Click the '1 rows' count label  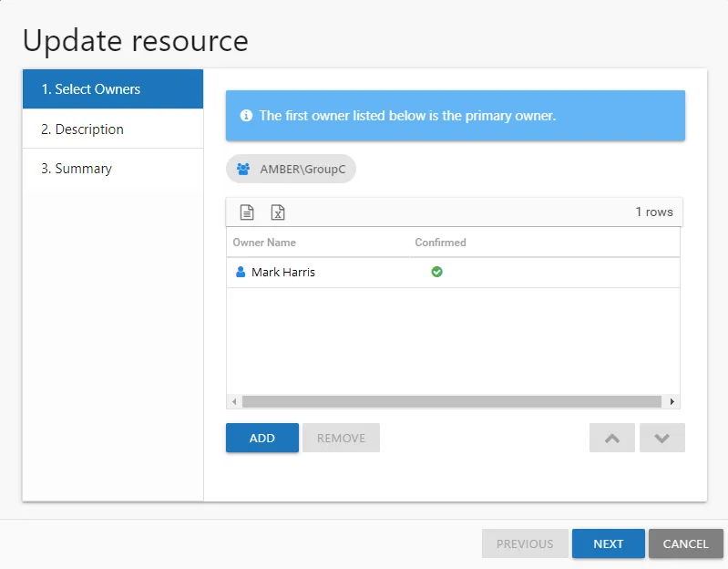[x=653, y=212]
